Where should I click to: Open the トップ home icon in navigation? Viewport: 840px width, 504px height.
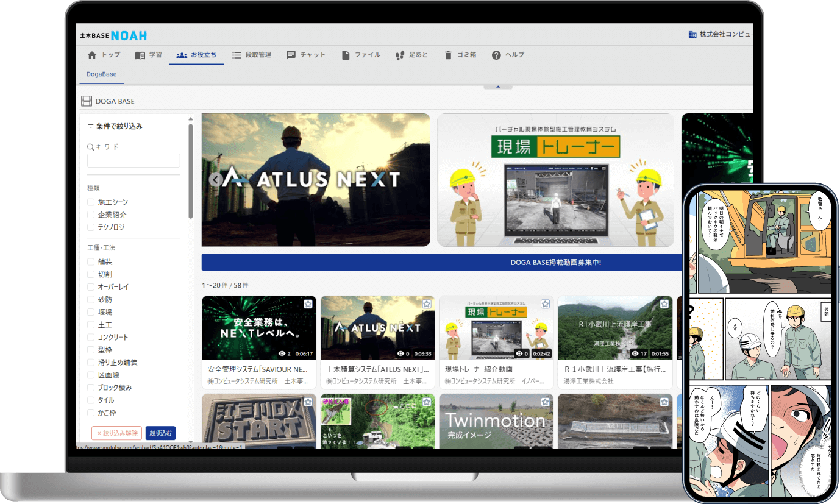[91, 54]
